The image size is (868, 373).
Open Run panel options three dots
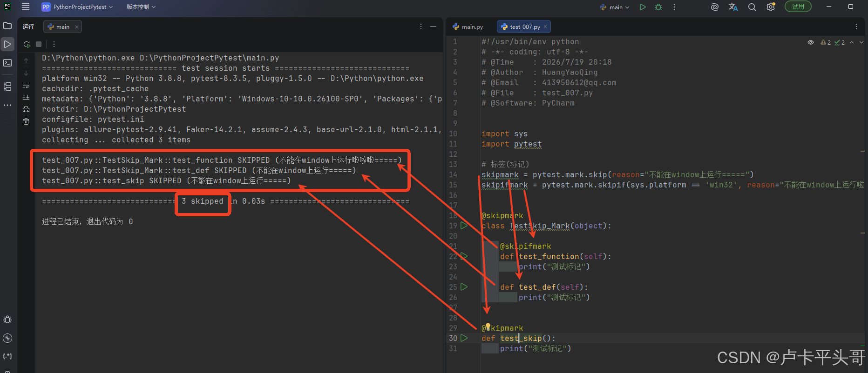click(421, 27)
